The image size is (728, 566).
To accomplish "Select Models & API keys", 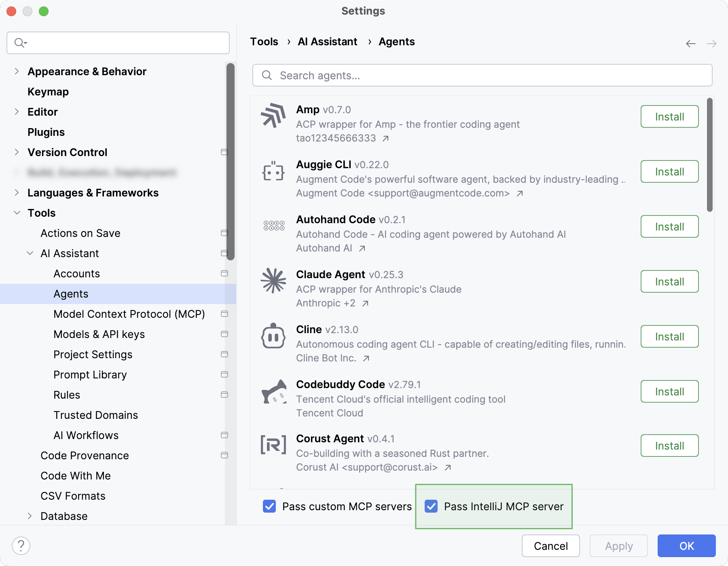I will (99, 334).
